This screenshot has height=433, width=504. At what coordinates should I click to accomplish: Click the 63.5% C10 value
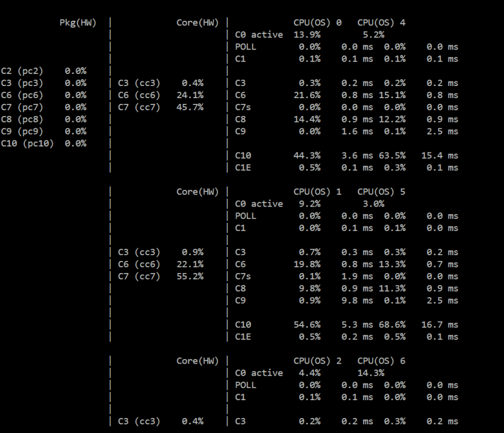pos(392,155)
